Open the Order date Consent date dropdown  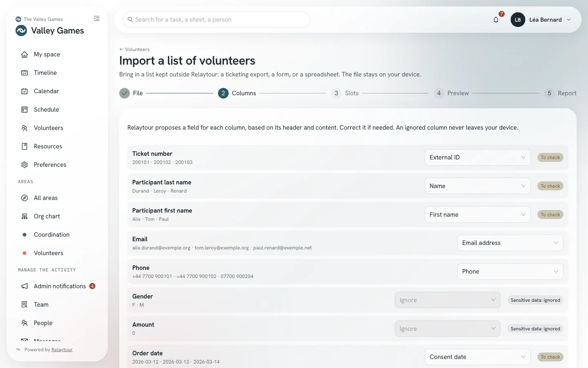477,357
